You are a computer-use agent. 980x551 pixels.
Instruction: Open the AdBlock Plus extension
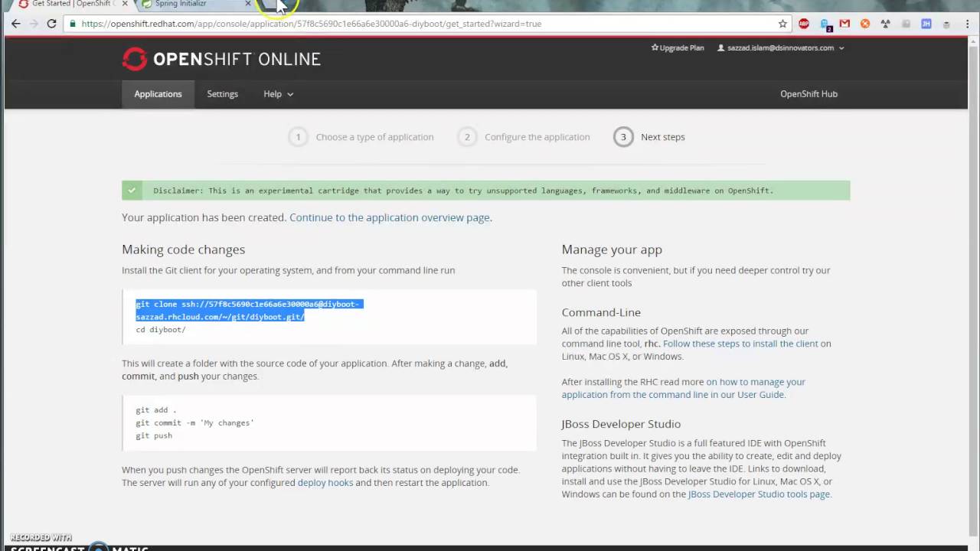tap(804, 24)
